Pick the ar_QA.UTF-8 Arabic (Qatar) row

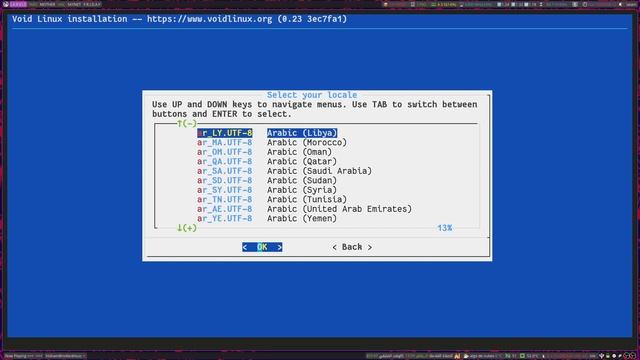(x=267, y=161)
